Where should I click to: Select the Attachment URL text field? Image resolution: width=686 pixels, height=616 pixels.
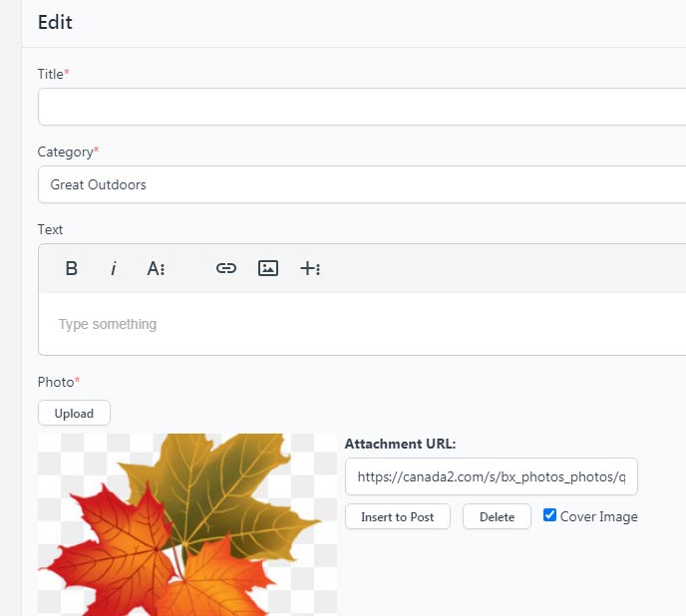click(x=491, y=477)
